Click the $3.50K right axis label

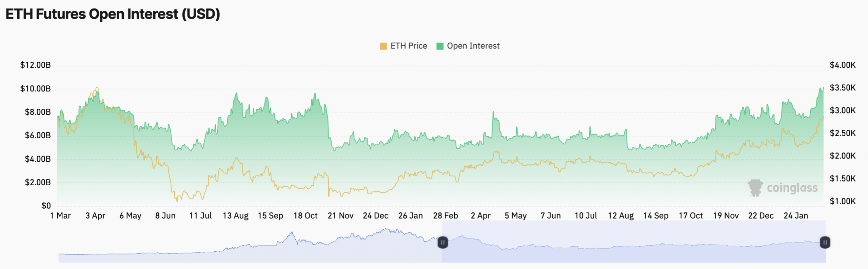pos(843,87)
